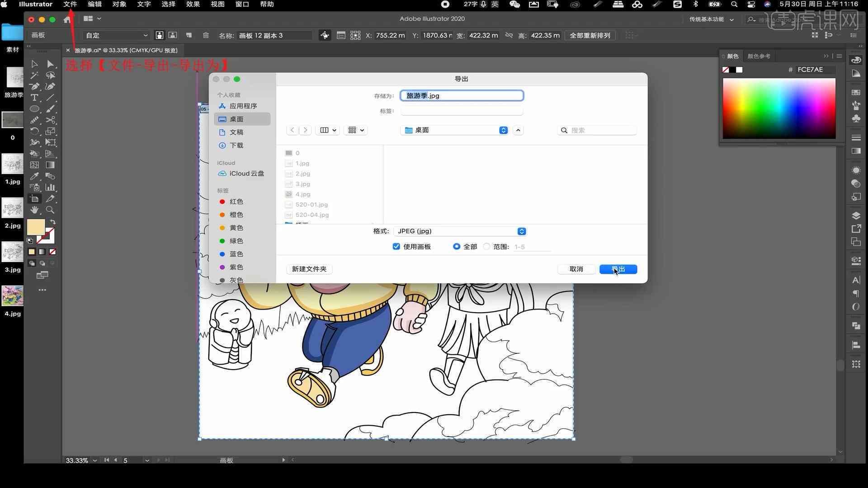Click the dialog search field
This screenshot has width=868, height=488.
(597, 130)
